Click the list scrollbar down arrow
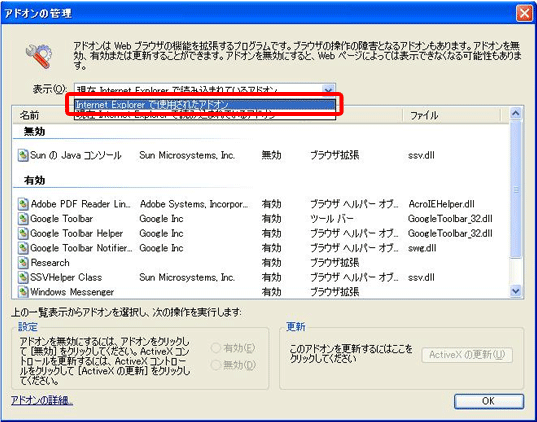 click(x=516, y=291)
